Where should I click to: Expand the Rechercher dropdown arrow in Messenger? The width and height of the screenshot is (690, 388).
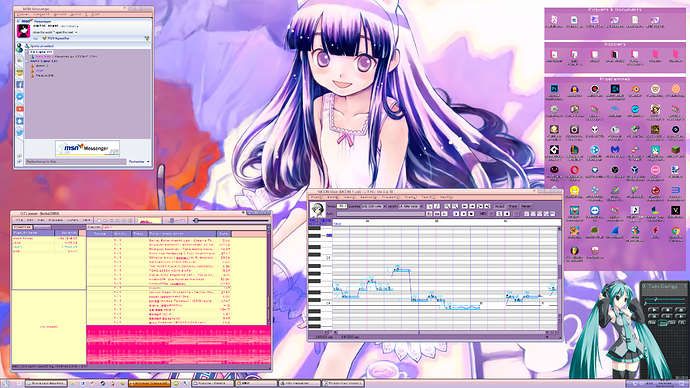pos(148,161)
